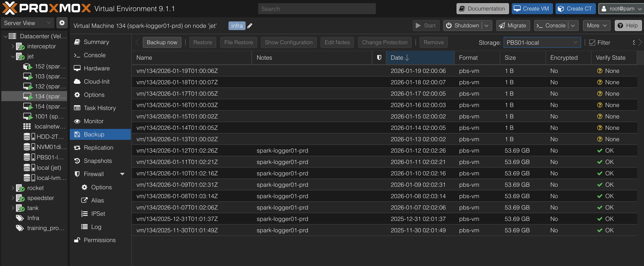Open the Hardware section
This screenshot has height=266, width=644.
coord(100,68)
